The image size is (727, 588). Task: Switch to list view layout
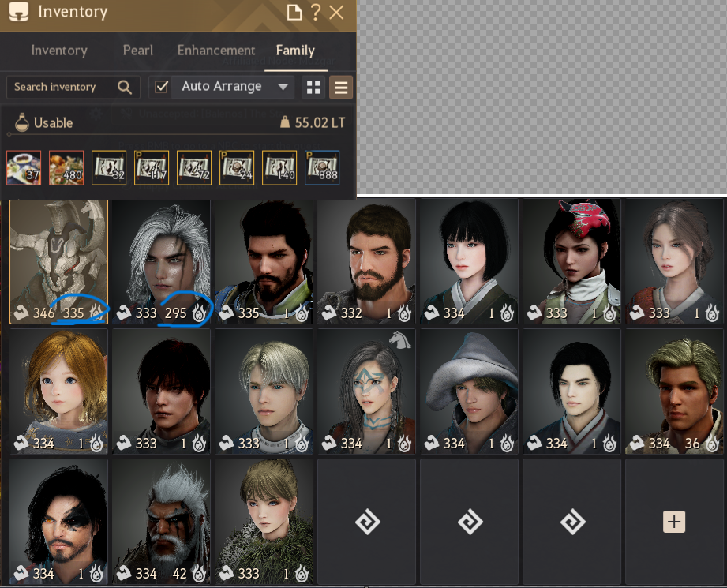(x=341, y=87)
